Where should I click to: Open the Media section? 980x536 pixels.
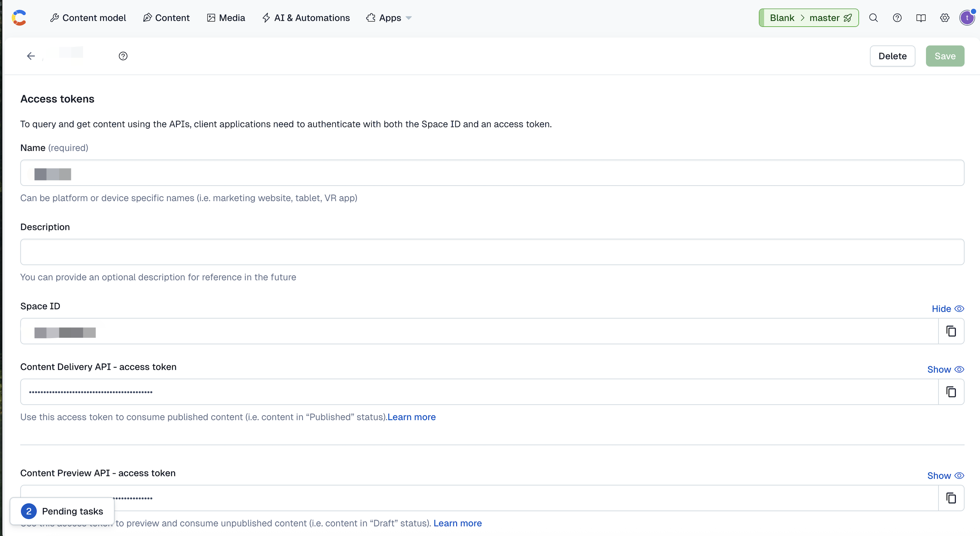tap(226, 18)
